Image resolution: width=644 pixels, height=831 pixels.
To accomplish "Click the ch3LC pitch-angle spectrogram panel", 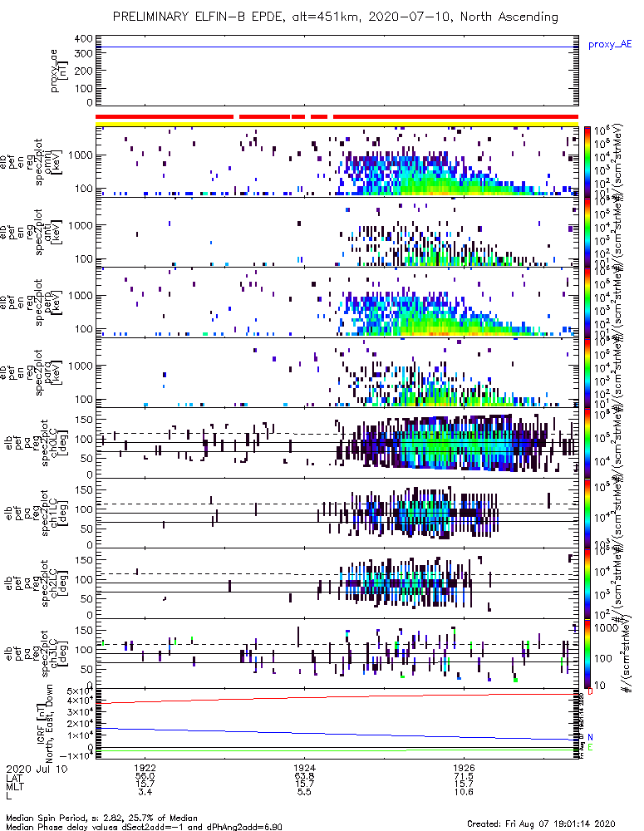I will point(337,653).
